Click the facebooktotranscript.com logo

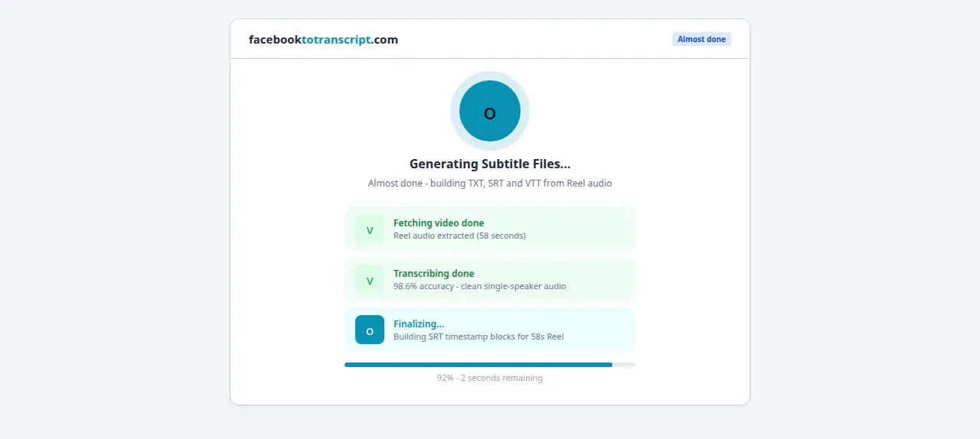pos(323,40)
